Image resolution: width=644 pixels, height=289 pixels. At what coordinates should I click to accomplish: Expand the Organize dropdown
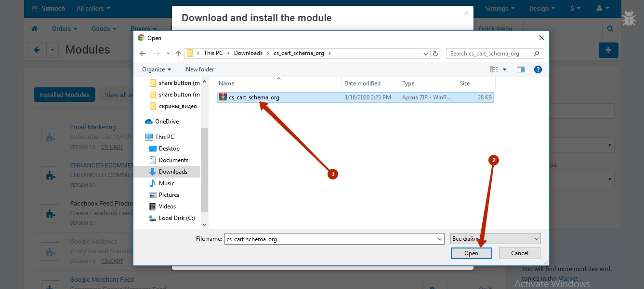coord(157,69)
